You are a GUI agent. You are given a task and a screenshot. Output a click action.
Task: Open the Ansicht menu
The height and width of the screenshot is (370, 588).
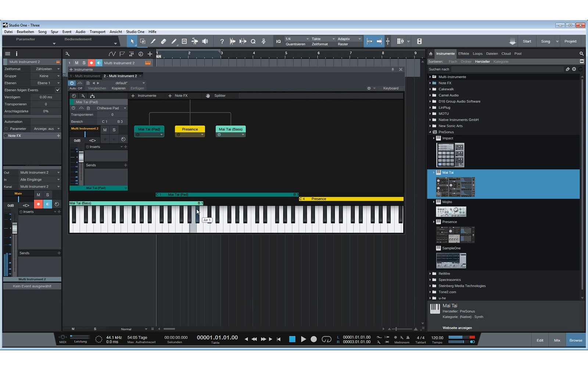(116, 32)
